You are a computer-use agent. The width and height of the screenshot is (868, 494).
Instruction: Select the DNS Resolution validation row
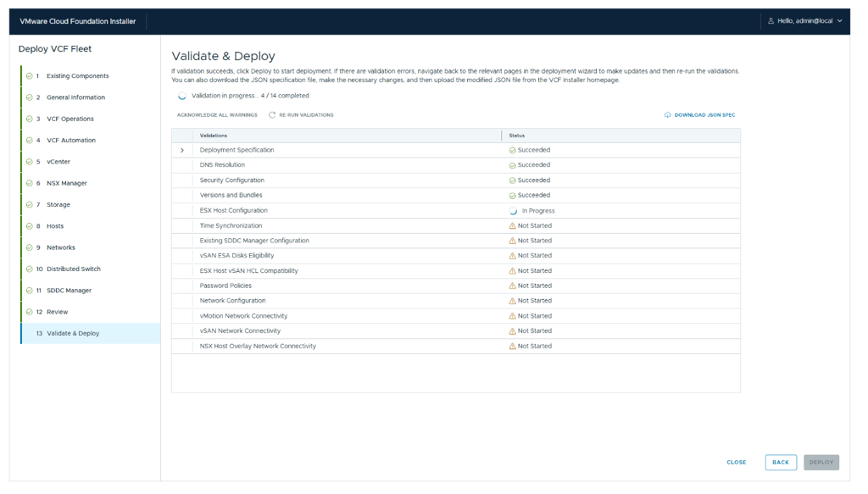pos(455,165)
